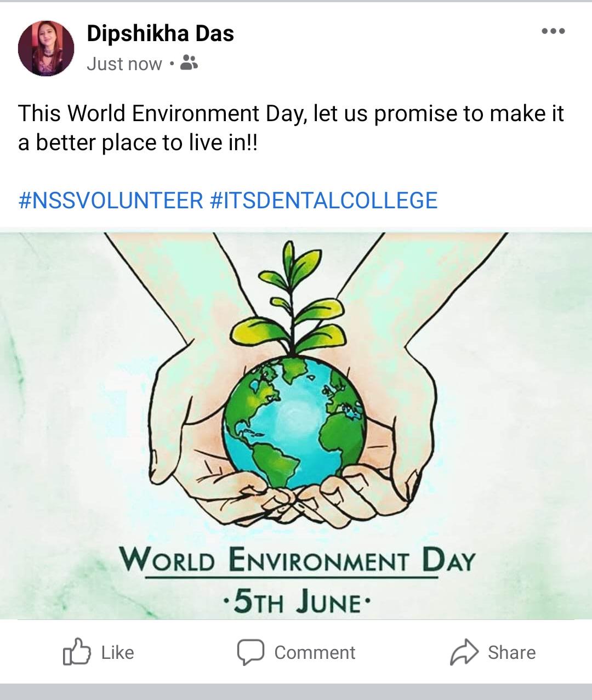Click the thumbs-up Like icon
The image size is (592, 700).
tap(77, 652)
